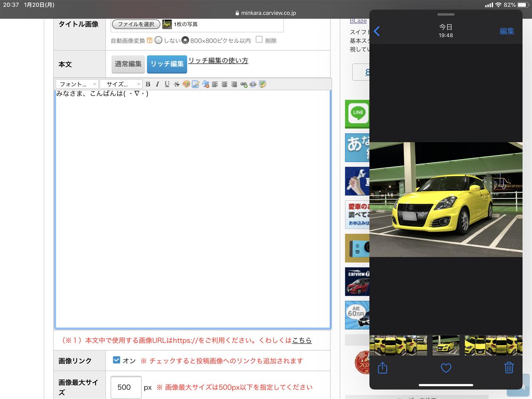Tap the share icon in Photos panel
Viewport: 532px width, 399px height.
click(382, 368)
